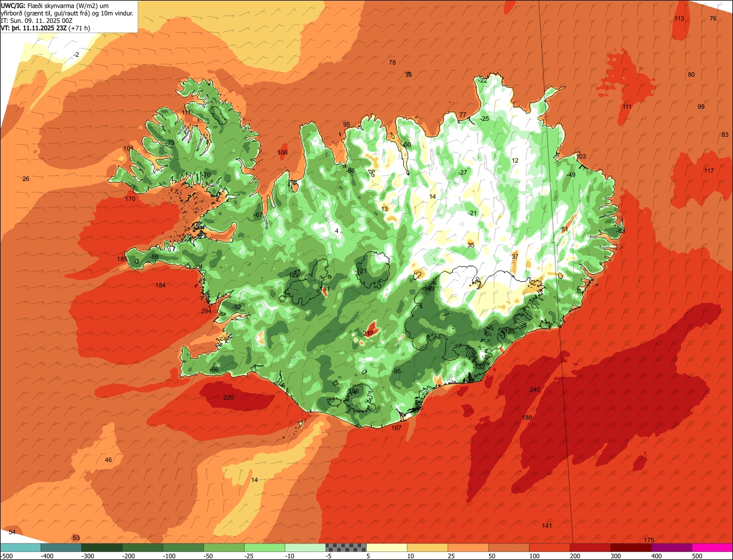733x560 pixels.
Task: Click the legend swatch between 10 and 25
Action: pyautogui.click(x=427, y=547)
